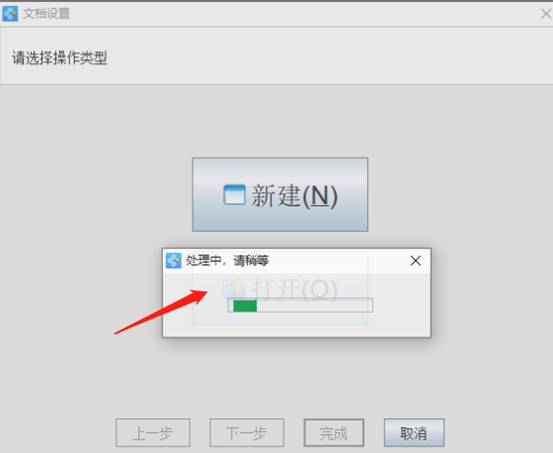This screenshot has height=453, width=553.
Task: Close the 文档设置 dialog window
Action: point(546,14)
